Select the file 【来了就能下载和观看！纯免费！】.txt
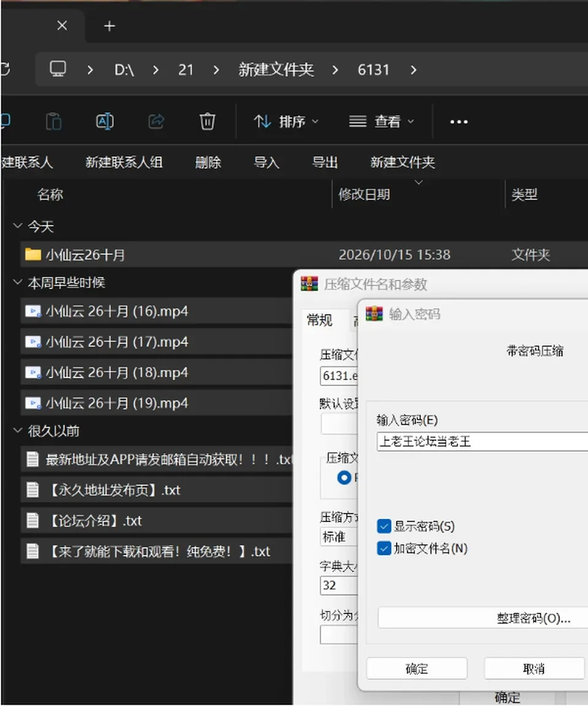Screen dimensions: 588x706 click(157, 551)
